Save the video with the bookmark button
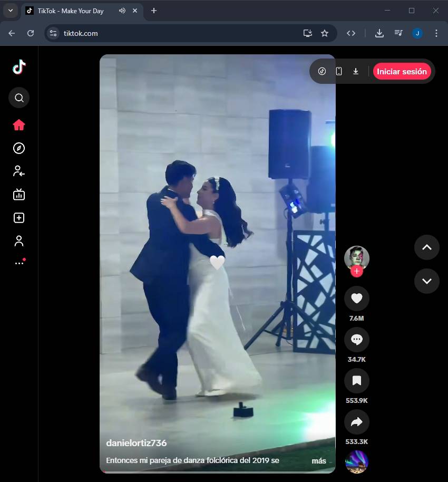The width and height of the screenshot is (448, 482). click(356, 381)
